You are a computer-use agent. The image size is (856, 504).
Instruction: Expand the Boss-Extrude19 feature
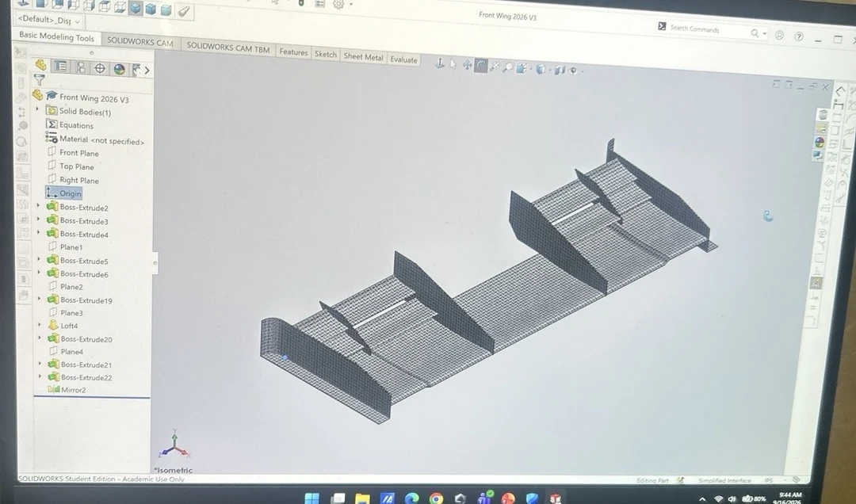40,298
